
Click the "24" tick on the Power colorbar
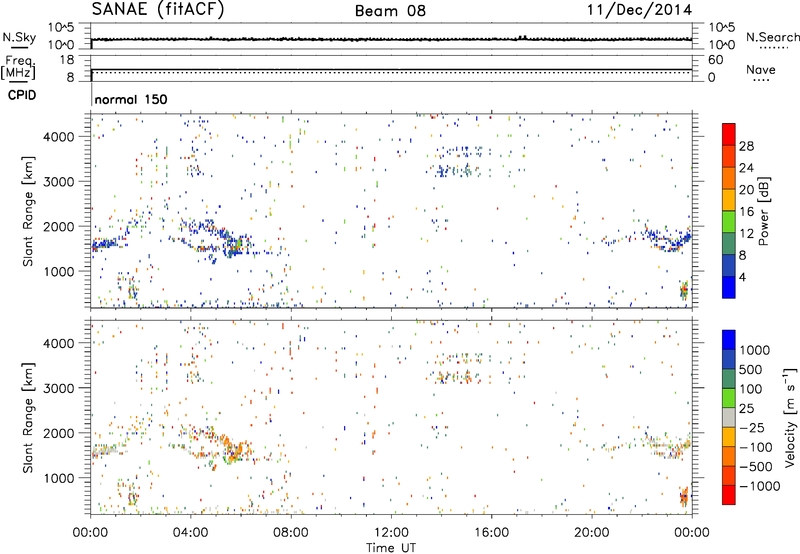746,168
